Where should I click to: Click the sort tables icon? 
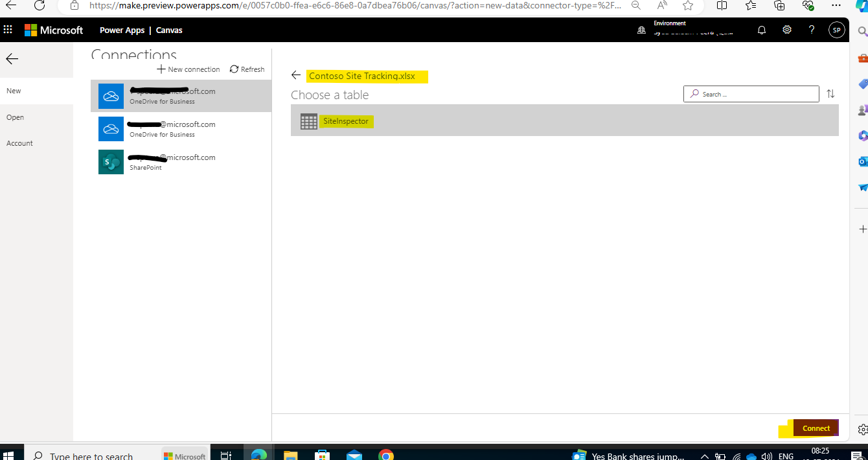[830, 94]
